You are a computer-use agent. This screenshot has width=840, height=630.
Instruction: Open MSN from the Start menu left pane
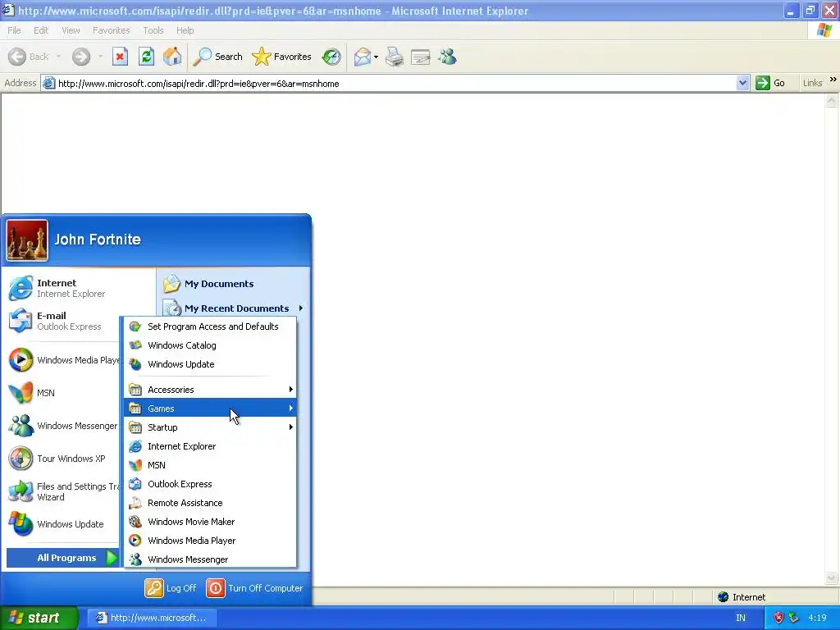pyautogui.click(x=63, y=393)
